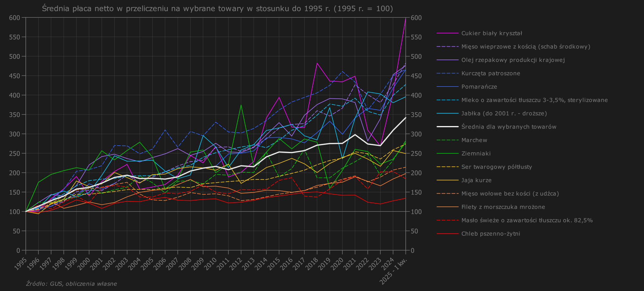Select the 'Ziemniaki' legend entry
The height and width of the screenshot is (291, 644).
click(476, 154)
